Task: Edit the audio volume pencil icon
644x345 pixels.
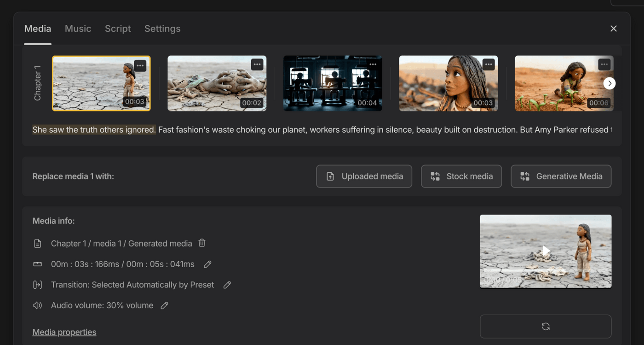Action: coord(164,305)
